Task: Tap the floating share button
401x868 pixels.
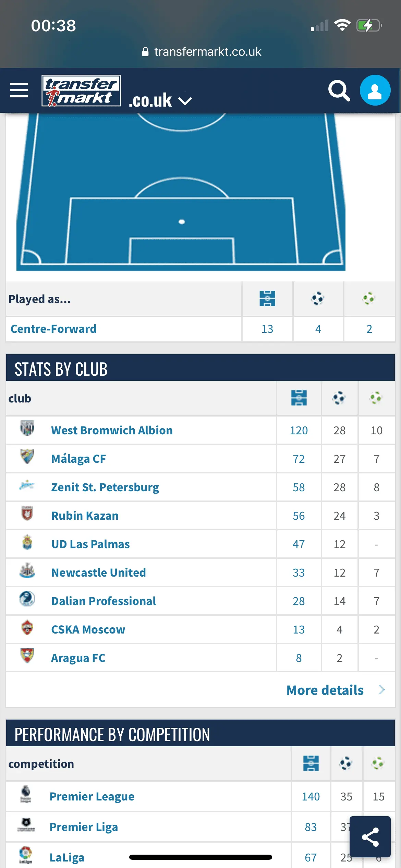Action: pyautogui.click(x=370, y=837)
